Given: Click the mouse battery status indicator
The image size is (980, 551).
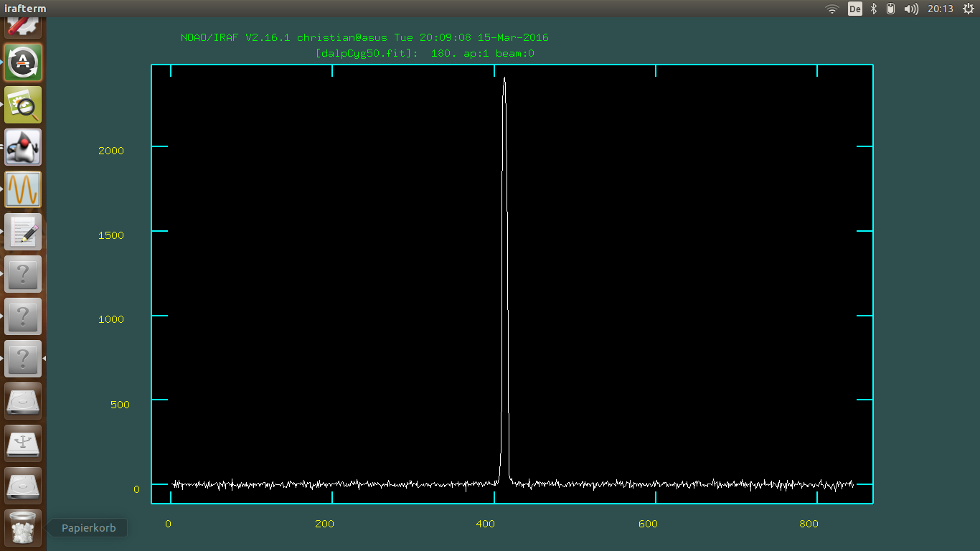Looking at the screenshot, I should 891,9.
